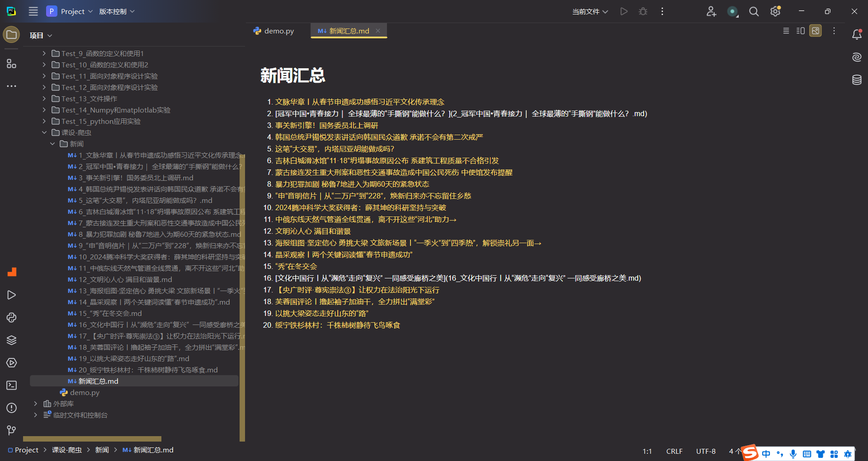Switch Markdown view to editor only
Viewport: 868px width, 461px height.
pos(786,31)
